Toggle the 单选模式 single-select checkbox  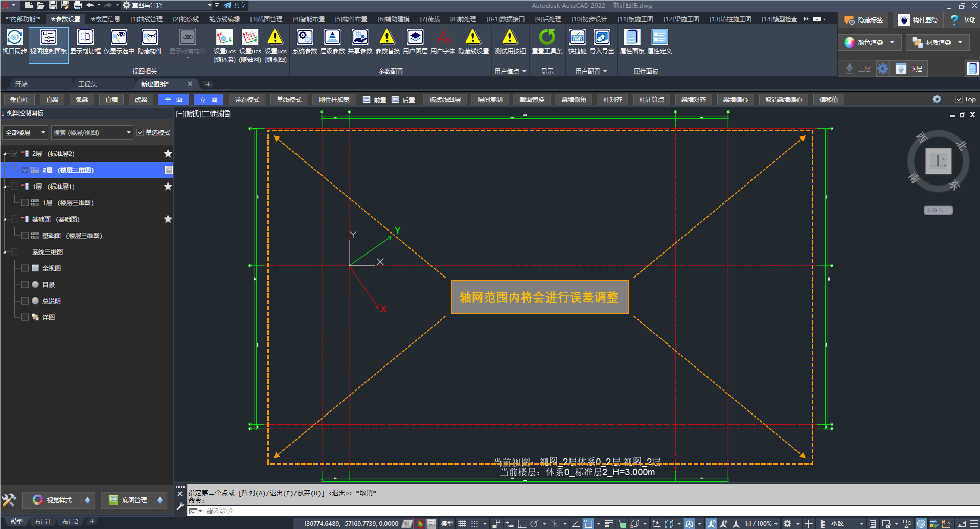point(141,133)
